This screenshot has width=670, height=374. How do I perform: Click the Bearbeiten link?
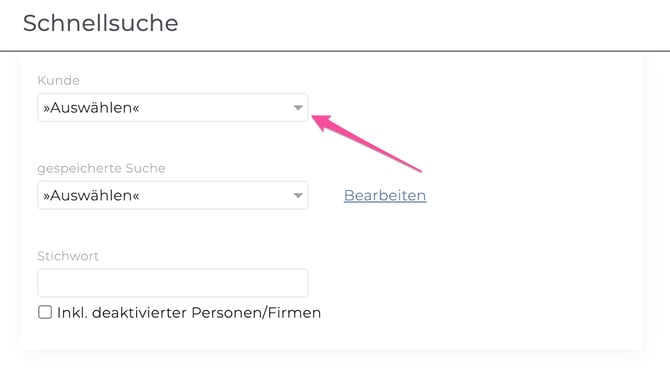click(385, 195)
